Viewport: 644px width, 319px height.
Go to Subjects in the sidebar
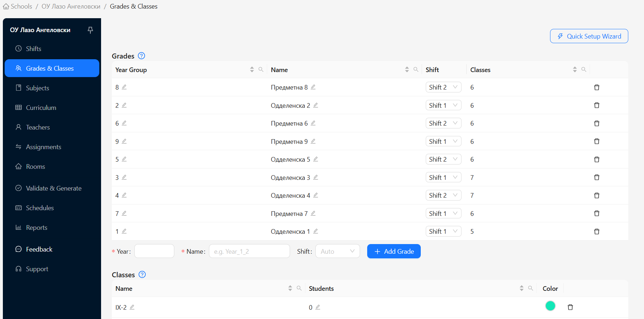(52, 88)
